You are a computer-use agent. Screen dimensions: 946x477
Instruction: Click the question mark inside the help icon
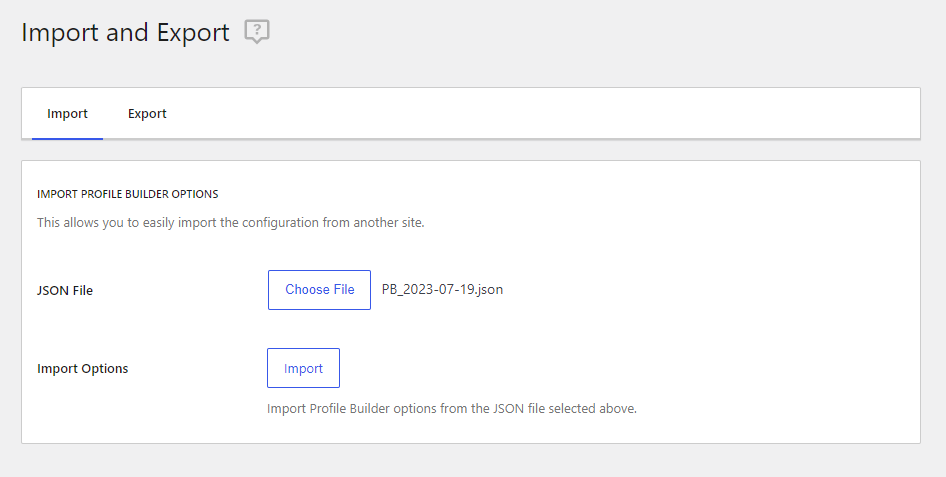[257, 30]
